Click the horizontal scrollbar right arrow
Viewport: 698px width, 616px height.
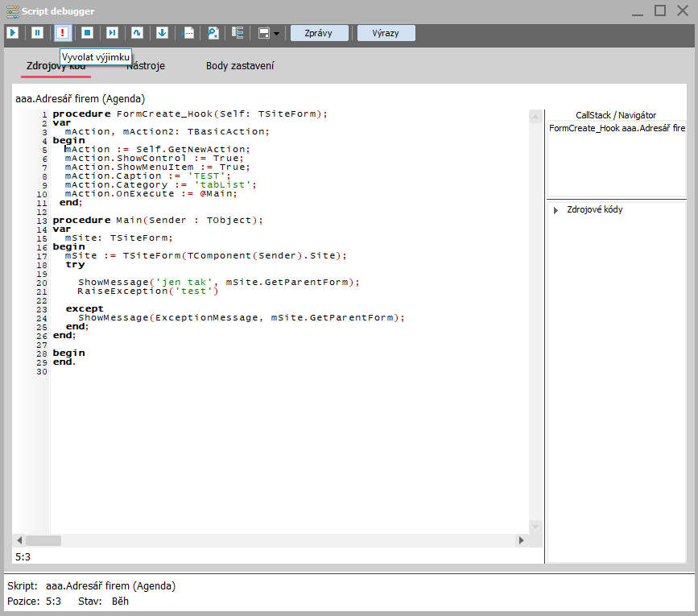522,541
